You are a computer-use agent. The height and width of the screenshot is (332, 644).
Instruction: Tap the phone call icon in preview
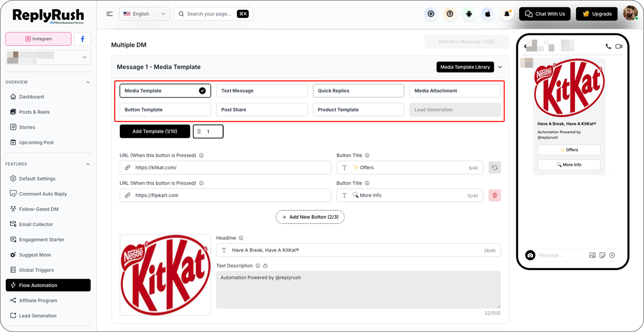pyautogui.click(x=608, y=46)
